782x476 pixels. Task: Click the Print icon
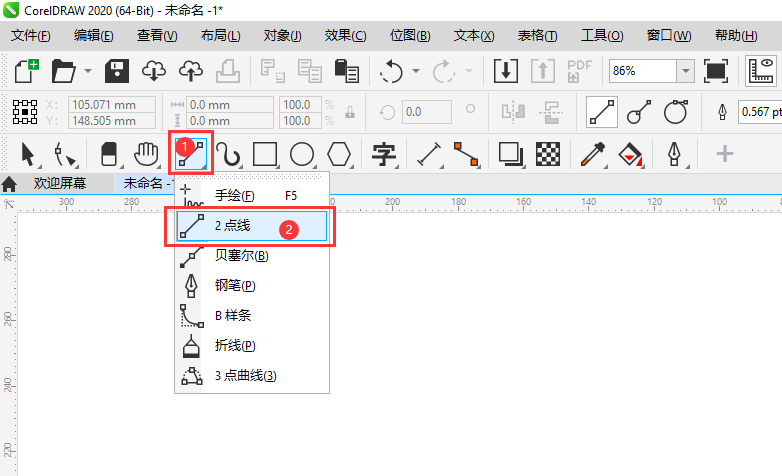click(x=228, y=71)
